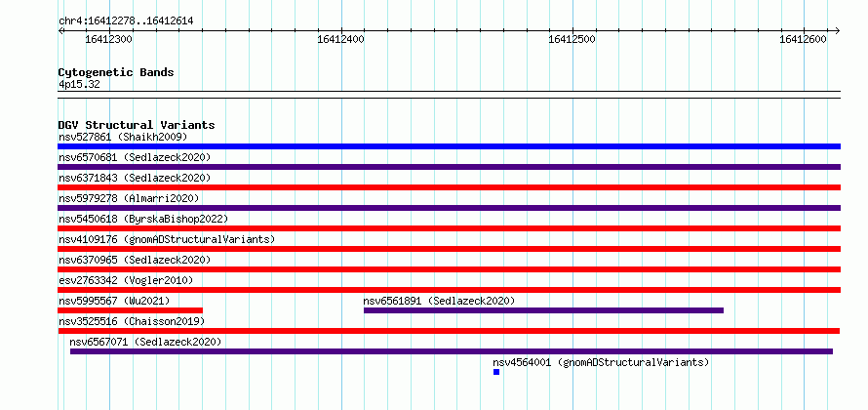868x410 pixels.
Task: Click ruler position 16412400
Action: [x=341, y=39]
